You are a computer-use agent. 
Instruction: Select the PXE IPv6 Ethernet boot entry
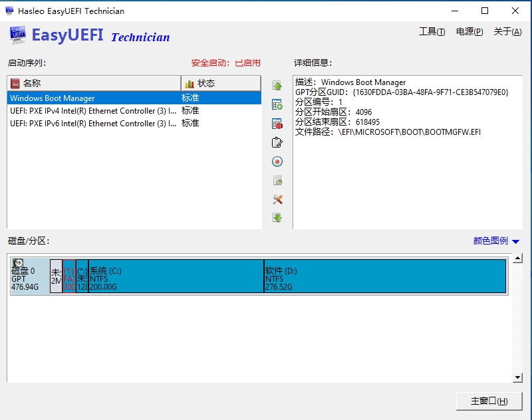pyautogui.click(x=93, y=124)
